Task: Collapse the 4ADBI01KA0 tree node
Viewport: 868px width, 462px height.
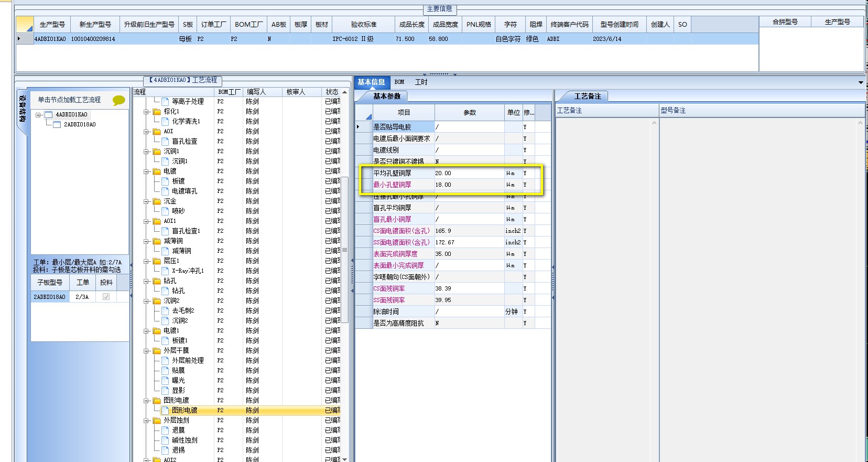Action: (x=38, y=115)
